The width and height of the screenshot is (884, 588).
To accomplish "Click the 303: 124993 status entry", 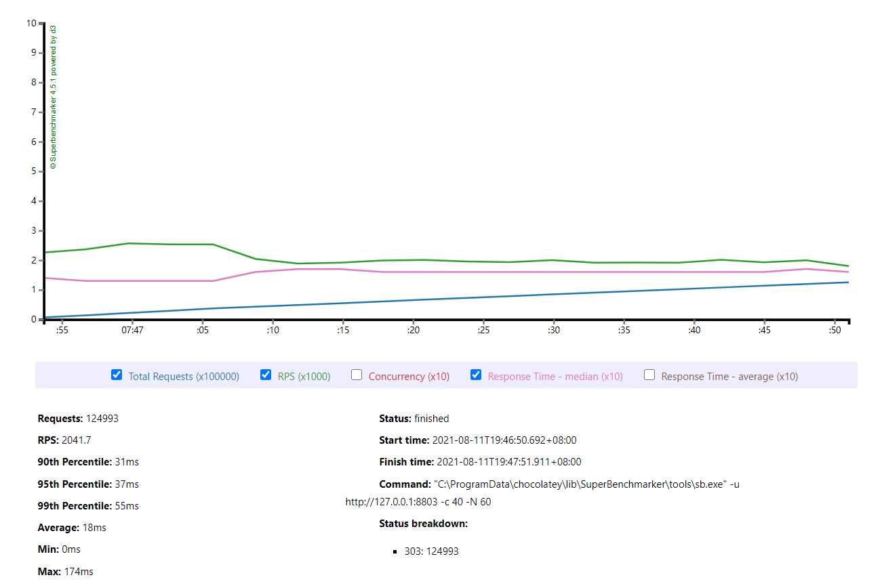I will 432,551.
